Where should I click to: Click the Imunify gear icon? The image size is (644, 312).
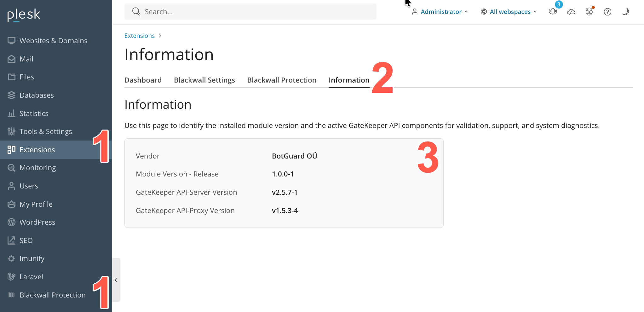pos(12,258)
